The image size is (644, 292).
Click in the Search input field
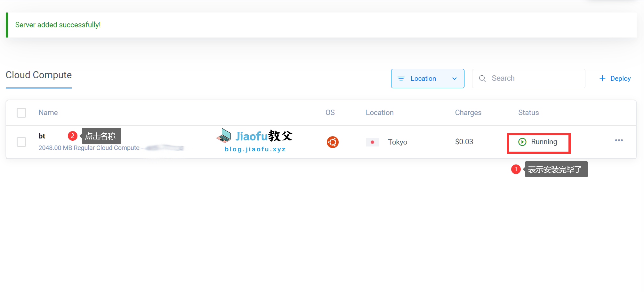(528, 79)
